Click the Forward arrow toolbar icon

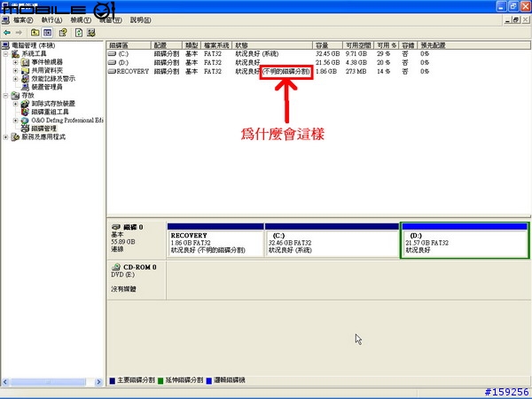tap(19, 33)
